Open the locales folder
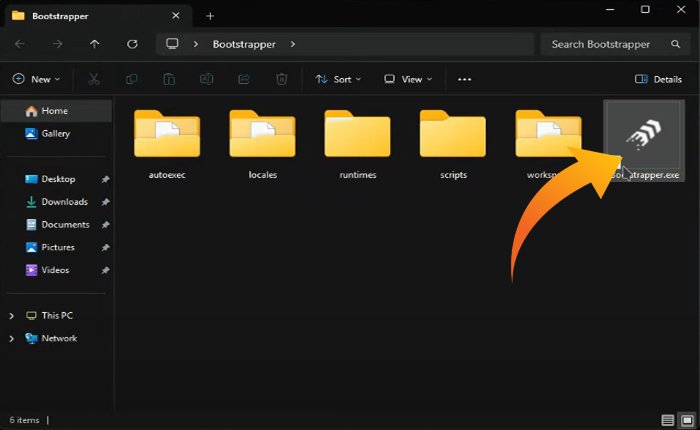The width and height of the screenshot is (700, 430). tap(262, 144)
